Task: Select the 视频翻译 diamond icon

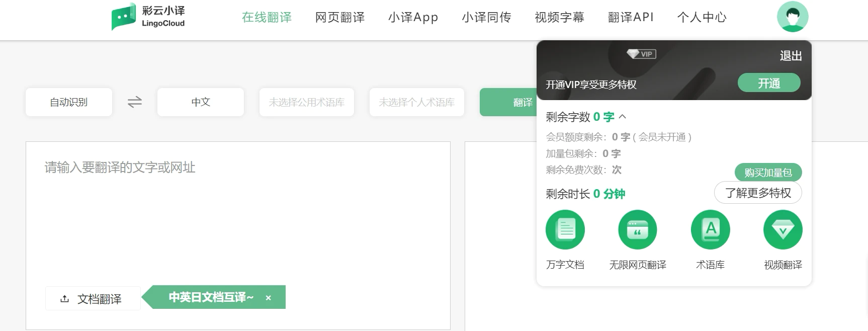Action: pyautogui.click(x=783, y=230)
